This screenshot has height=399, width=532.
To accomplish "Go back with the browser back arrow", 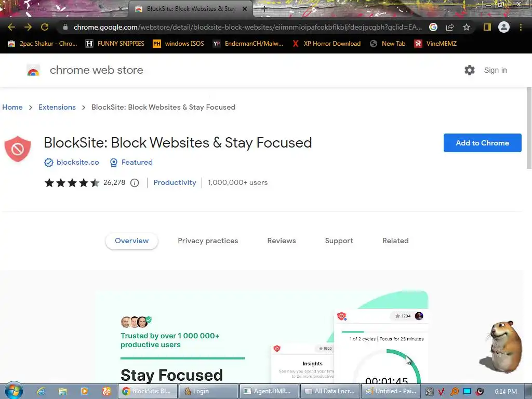I will tap(11, 27).
